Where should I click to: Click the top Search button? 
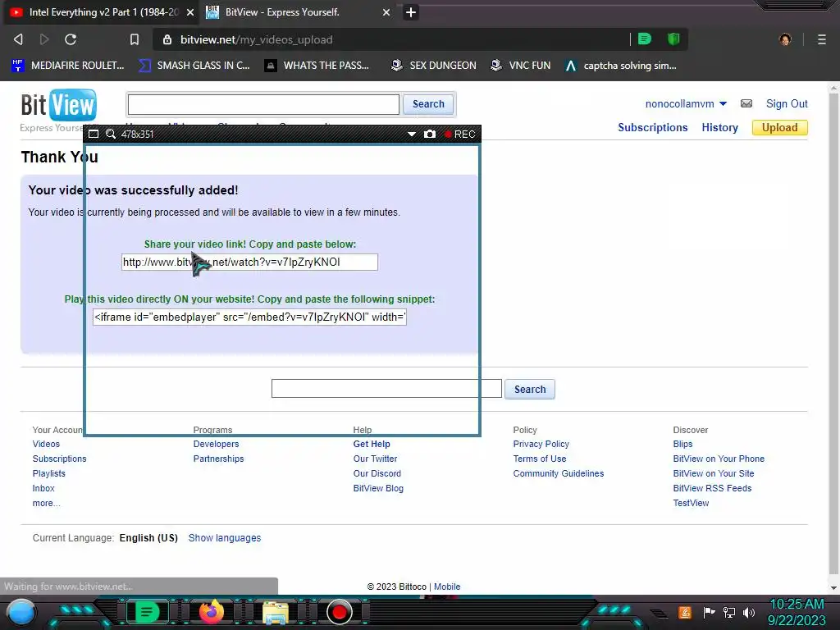coord(428,104)
